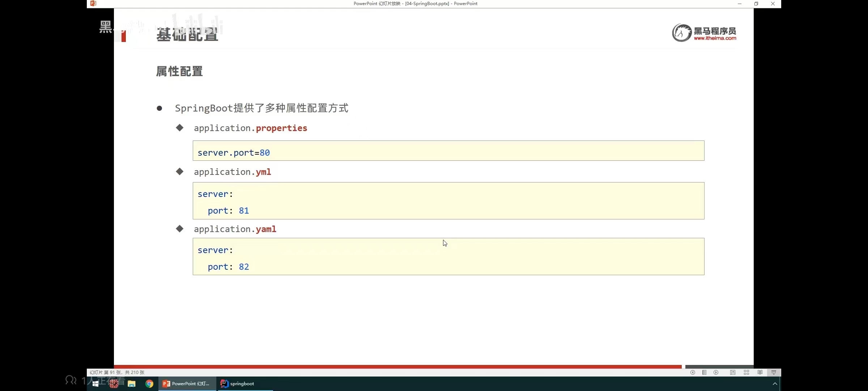The height and width of the screenshot is (391, 868).
Task: Open the slide menu icon between navigation arrows
Action: 704,373
